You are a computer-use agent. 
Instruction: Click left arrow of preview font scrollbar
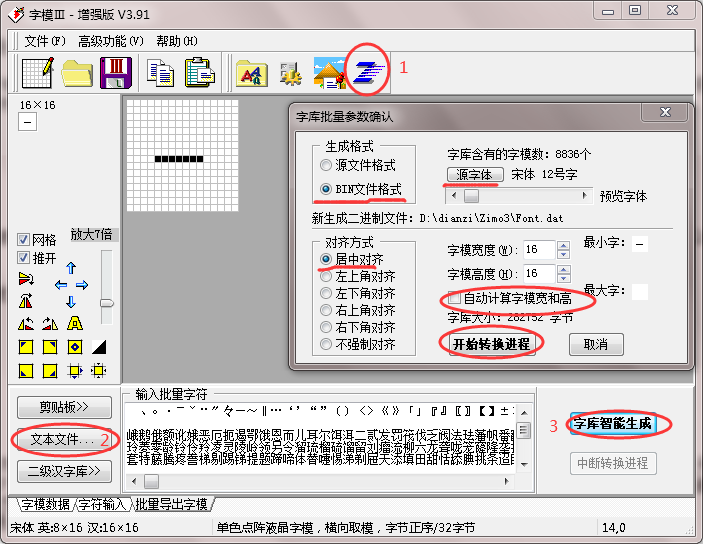454,196
